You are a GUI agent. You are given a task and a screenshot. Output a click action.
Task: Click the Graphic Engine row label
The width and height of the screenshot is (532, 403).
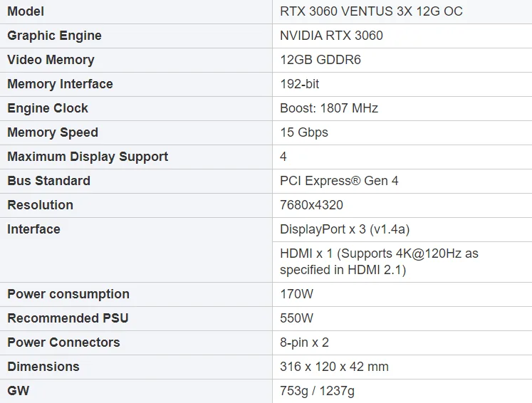(x=54, y=36)
